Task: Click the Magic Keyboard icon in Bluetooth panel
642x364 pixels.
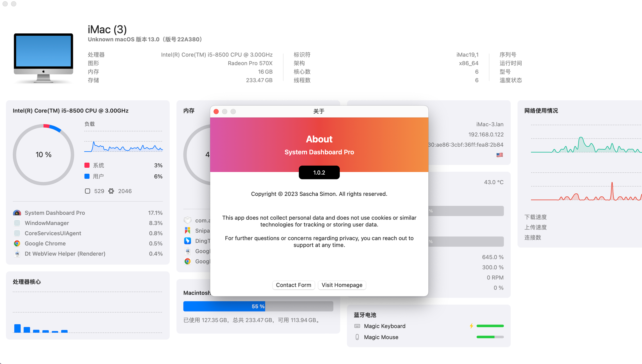Action: coord(357,326)
